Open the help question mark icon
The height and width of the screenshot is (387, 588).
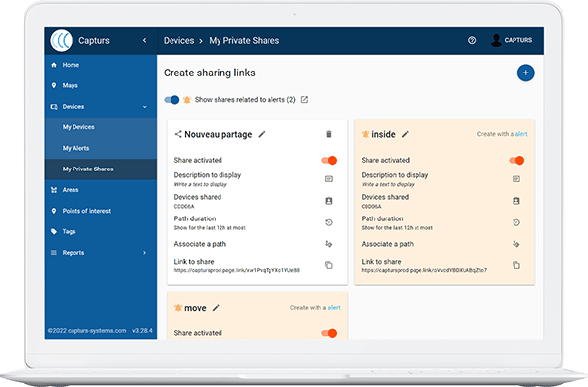[x=472, y=40]
